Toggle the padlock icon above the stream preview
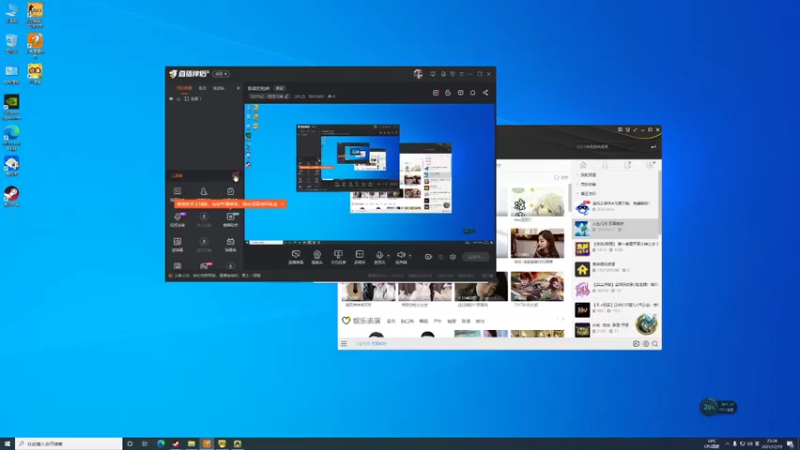The height and width of the screenshot is (450, 800). (x=448, y=93)
